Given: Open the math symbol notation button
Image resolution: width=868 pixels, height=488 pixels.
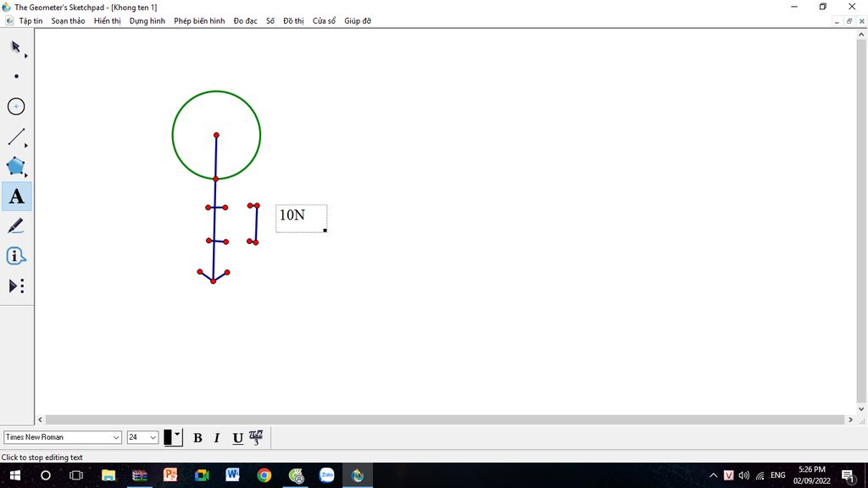Looking at the screenshot, I should [256, 438].
